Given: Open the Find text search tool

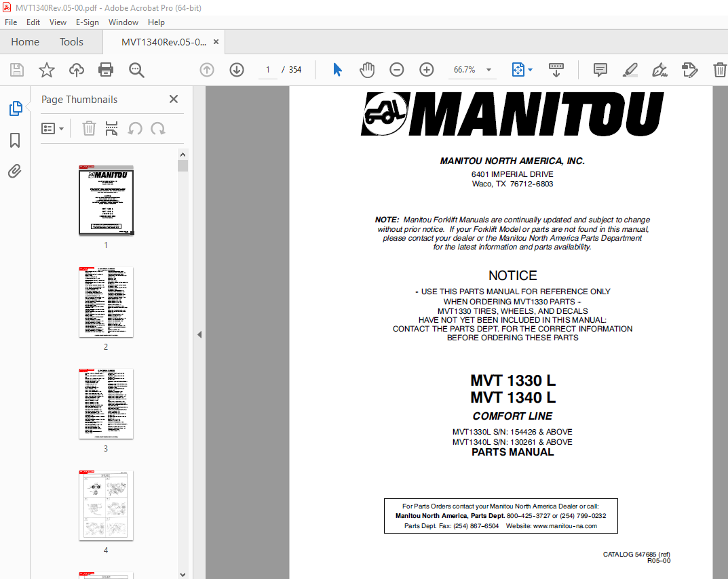Looking at the screenshot, I should (x=136, y=70).
